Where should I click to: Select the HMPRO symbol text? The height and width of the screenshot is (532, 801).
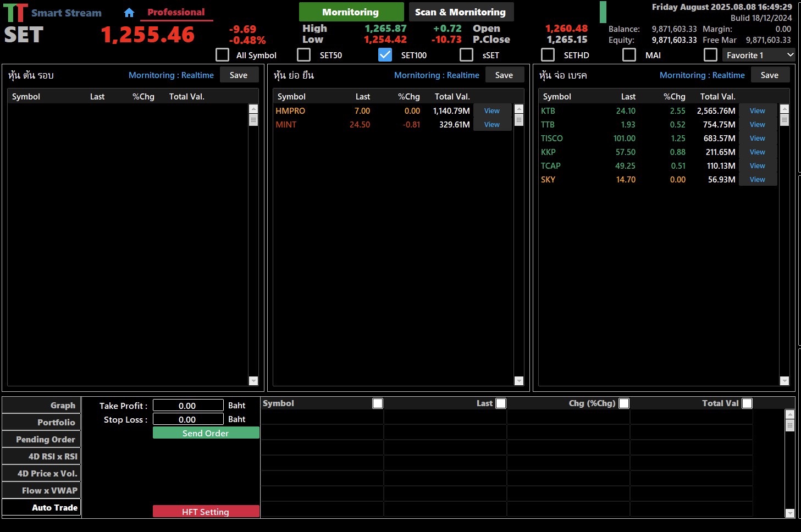pyautogui.click(x=290, y=111)
